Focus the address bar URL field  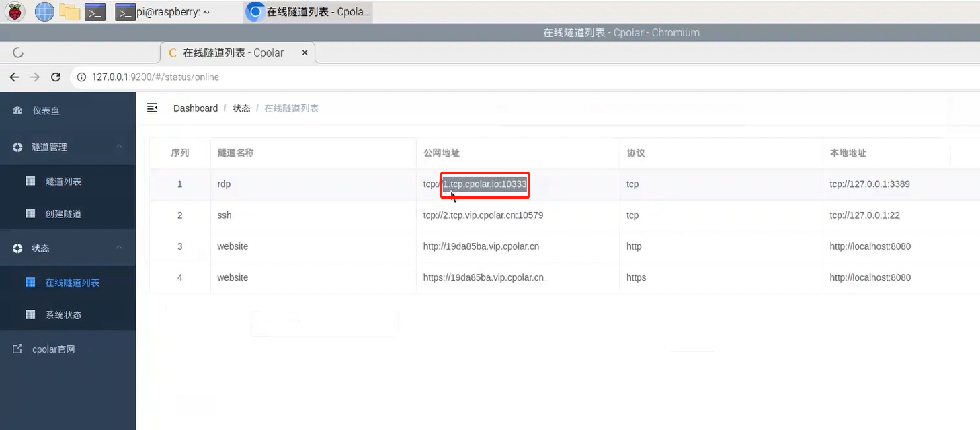point(524,77)
